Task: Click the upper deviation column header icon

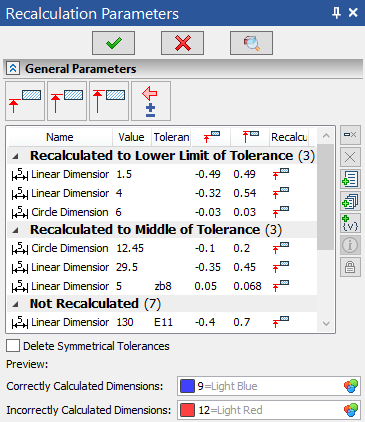Action: tap(250, 137)
